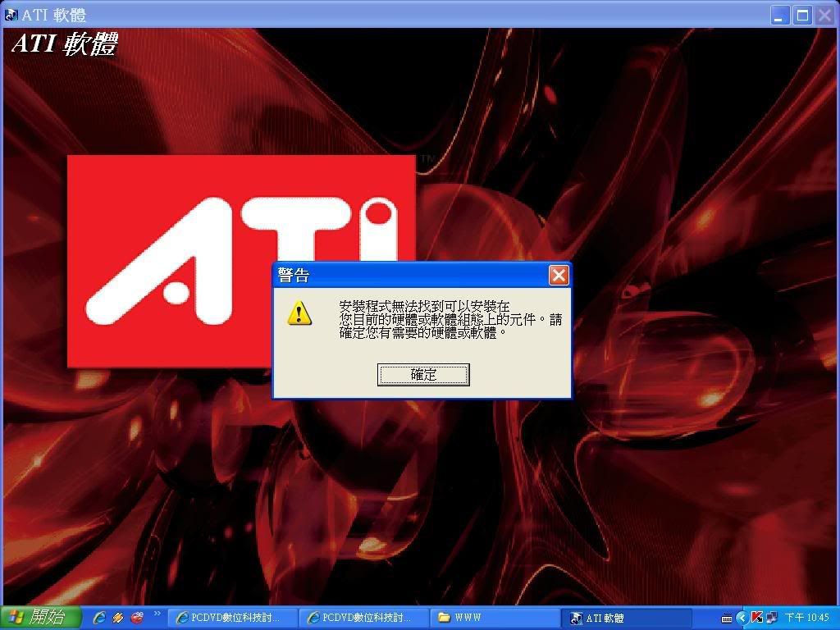Screen dimensions: 840x630
Task: Launch Internet Explorer from Quick Launch
Action: coord(99,618)
